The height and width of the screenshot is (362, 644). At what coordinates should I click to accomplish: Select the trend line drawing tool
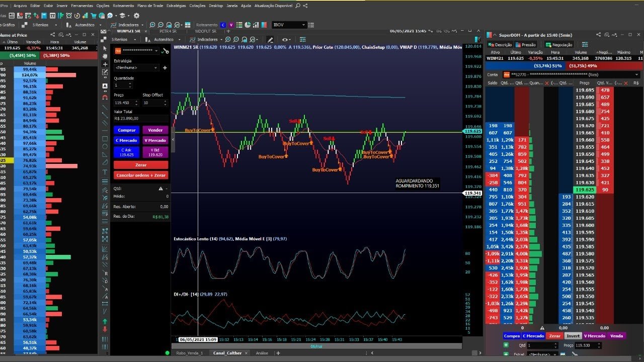[x=105, y=107]
